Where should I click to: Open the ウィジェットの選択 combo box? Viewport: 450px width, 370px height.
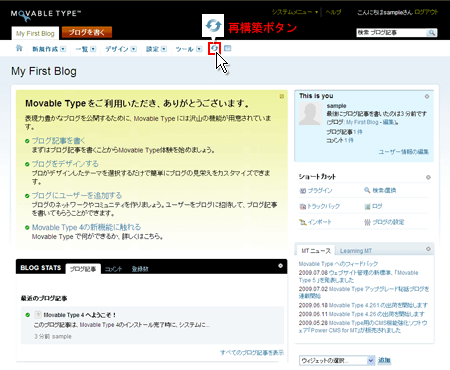pos(337,361)
